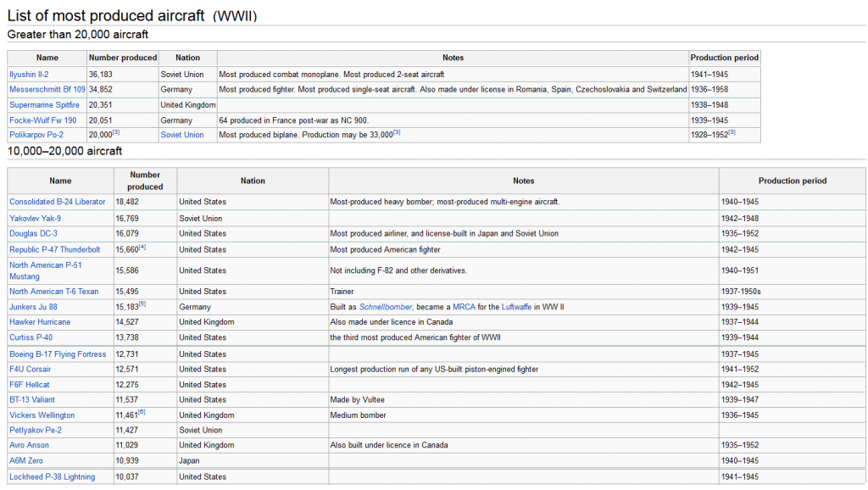Open Boeing B-17 Flying Fortress link
Screen dimensions: 868x490
[58, 354]
